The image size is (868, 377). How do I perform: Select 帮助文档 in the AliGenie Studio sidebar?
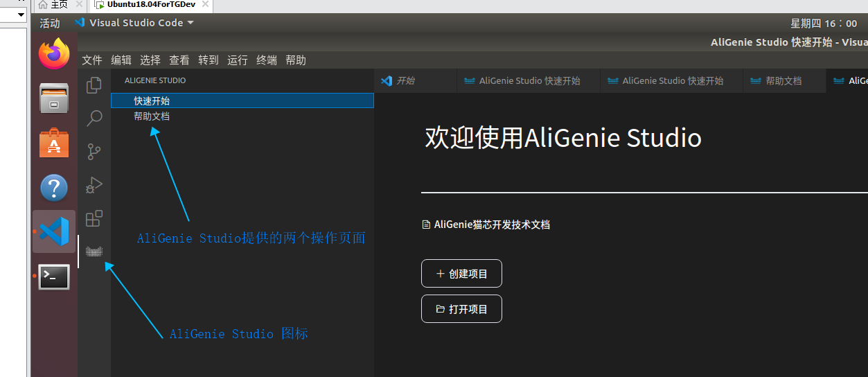(242, 116)
